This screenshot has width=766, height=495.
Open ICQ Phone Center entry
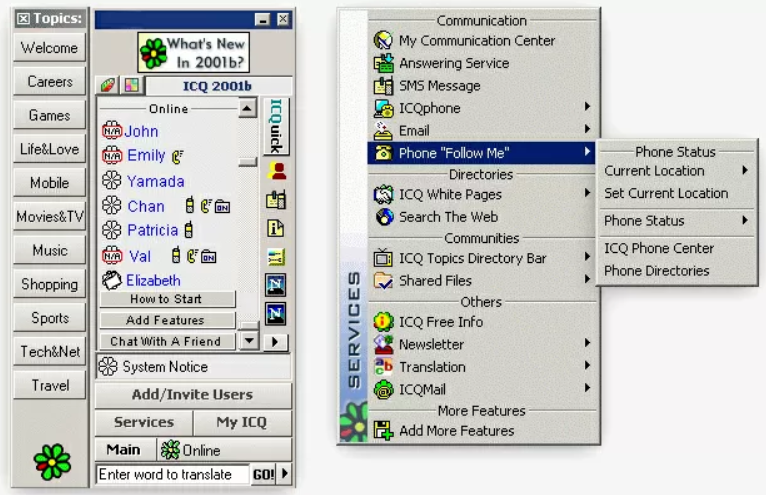coord(676,248)
